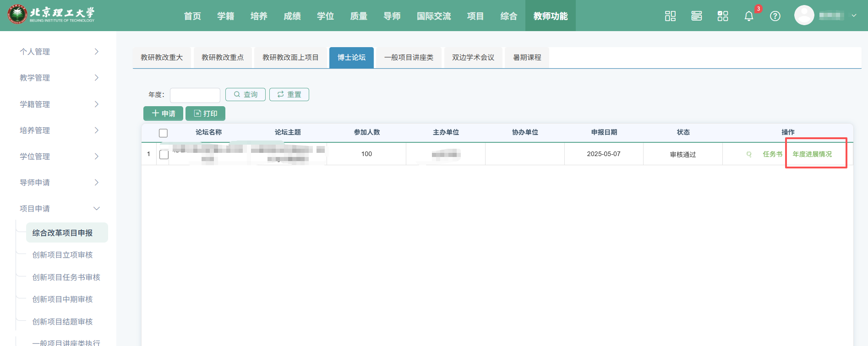
Task: Open the 国际交流 top menu
Action: (433, 16)
